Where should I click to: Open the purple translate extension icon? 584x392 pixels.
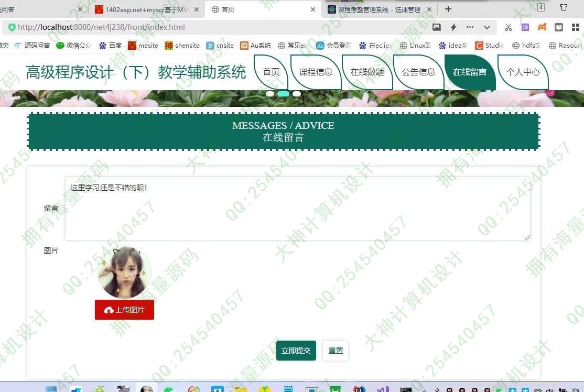525,27
